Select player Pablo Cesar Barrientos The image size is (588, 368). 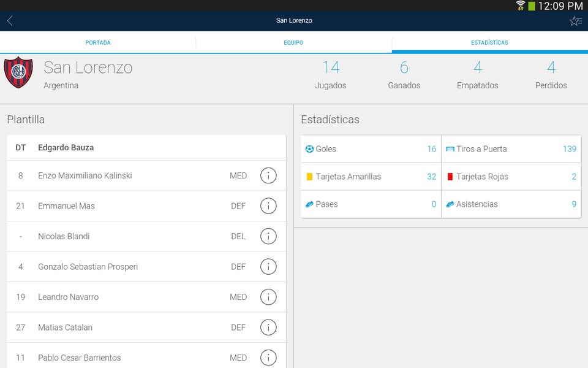146,356
